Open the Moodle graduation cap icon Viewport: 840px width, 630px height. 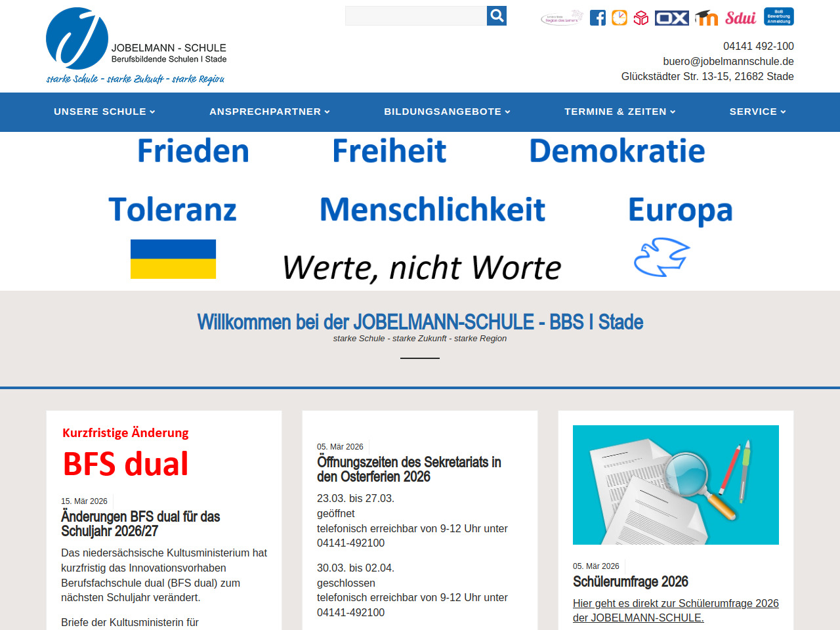(x=707, y=18)
